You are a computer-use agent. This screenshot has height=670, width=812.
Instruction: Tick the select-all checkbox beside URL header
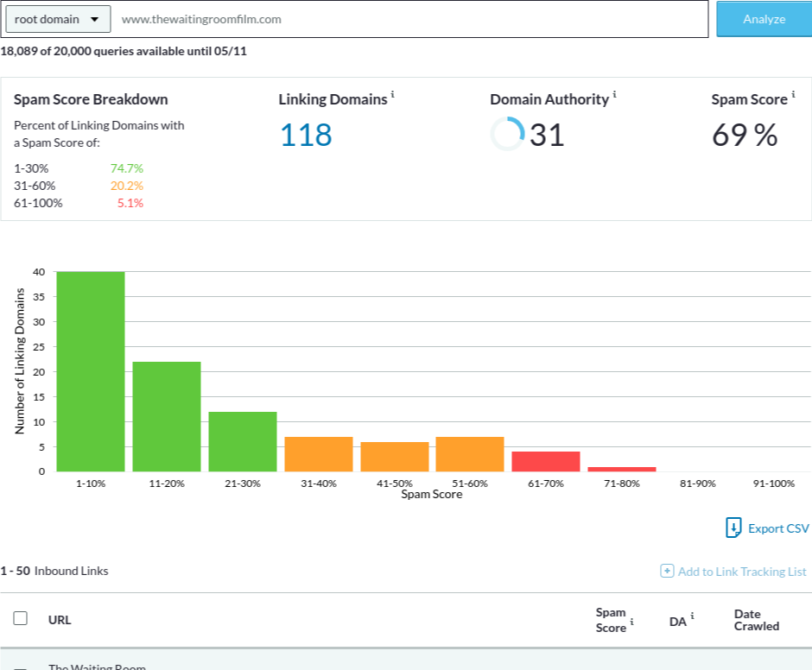(21, 618)
